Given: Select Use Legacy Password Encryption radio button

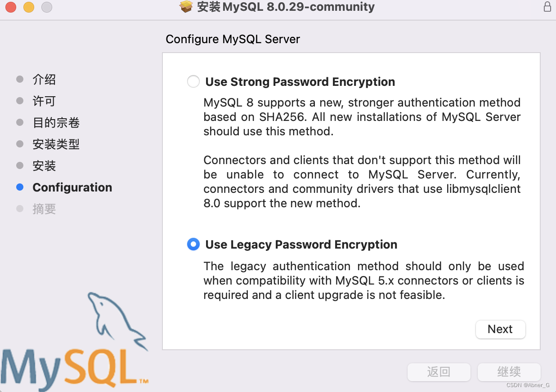Looking at the screenshot, I should [193, 244].
